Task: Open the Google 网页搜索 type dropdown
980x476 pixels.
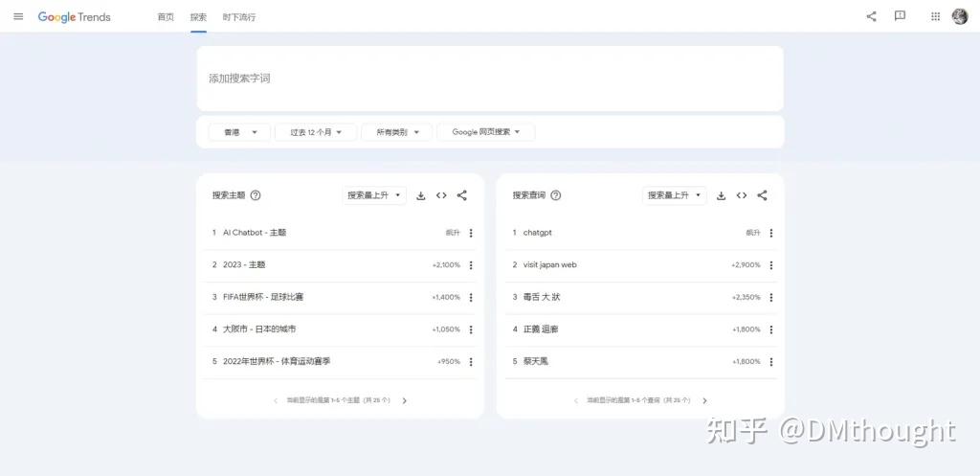Action: tap(486, 132)
